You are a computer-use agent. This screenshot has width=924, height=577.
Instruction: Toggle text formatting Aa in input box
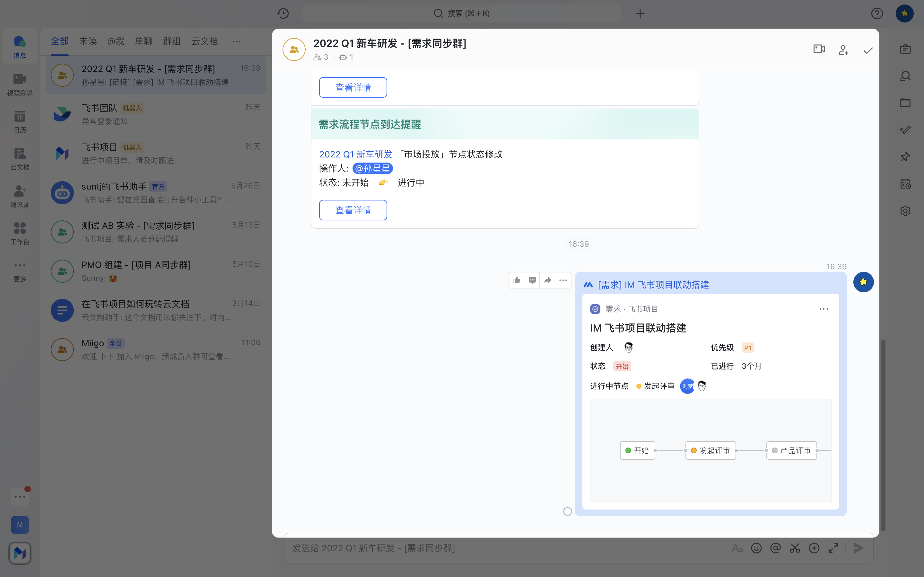(x=737, y=548)
